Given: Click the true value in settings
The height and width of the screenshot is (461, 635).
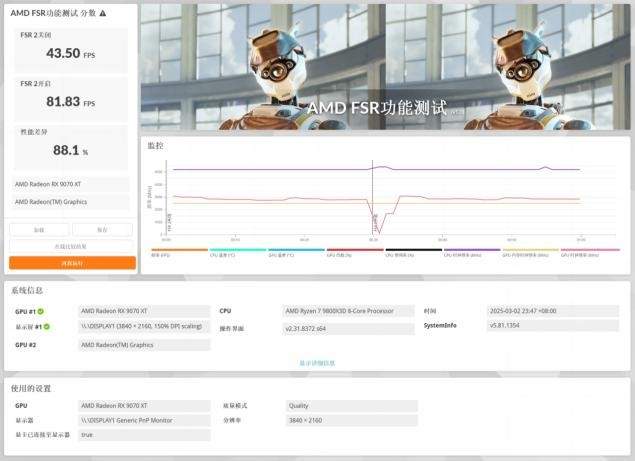Looking at the screenshot, I should [144, 435].
